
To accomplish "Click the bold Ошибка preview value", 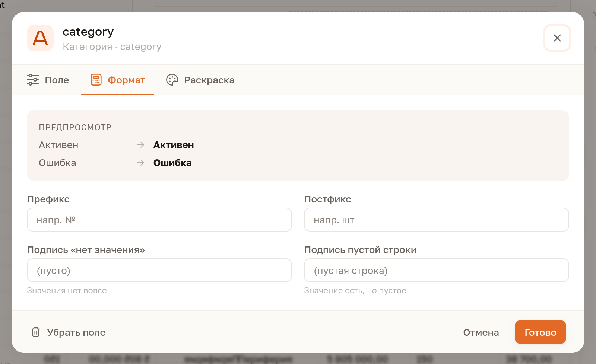I will pyautogui.click(x=172, y=163).
